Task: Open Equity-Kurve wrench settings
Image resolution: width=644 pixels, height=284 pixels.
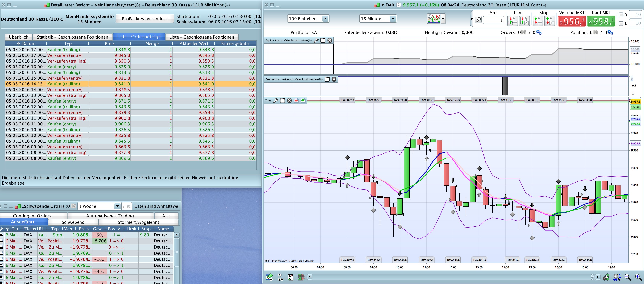Action: [x=316, y=40]
